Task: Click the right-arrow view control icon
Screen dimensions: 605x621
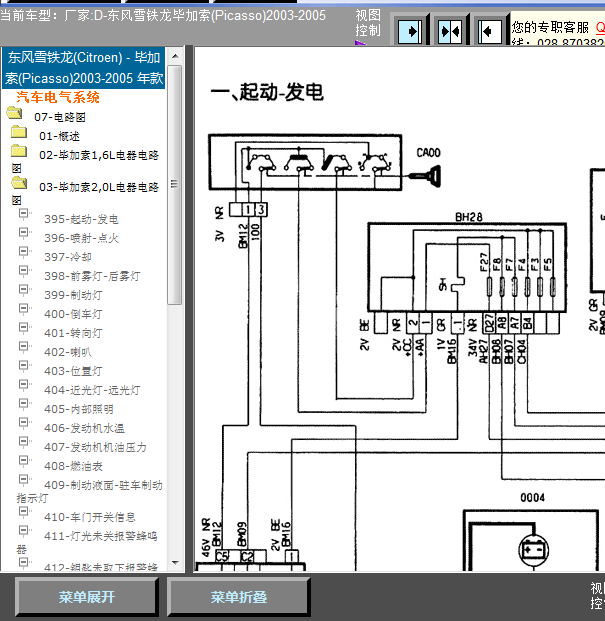Action: point(410,31)
